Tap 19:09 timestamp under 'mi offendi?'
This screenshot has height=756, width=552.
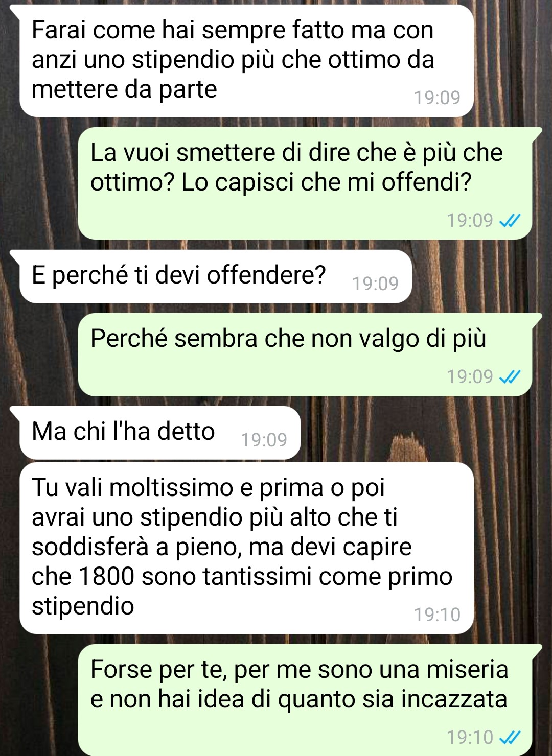pyautogui.click(x=470, y=220)
